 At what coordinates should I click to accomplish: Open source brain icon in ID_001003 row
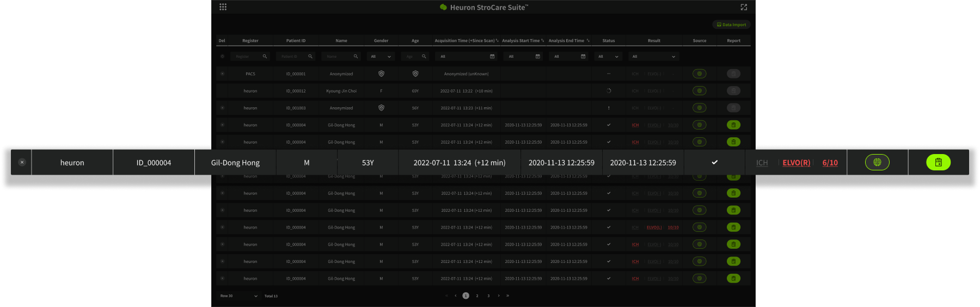point(700,108)
